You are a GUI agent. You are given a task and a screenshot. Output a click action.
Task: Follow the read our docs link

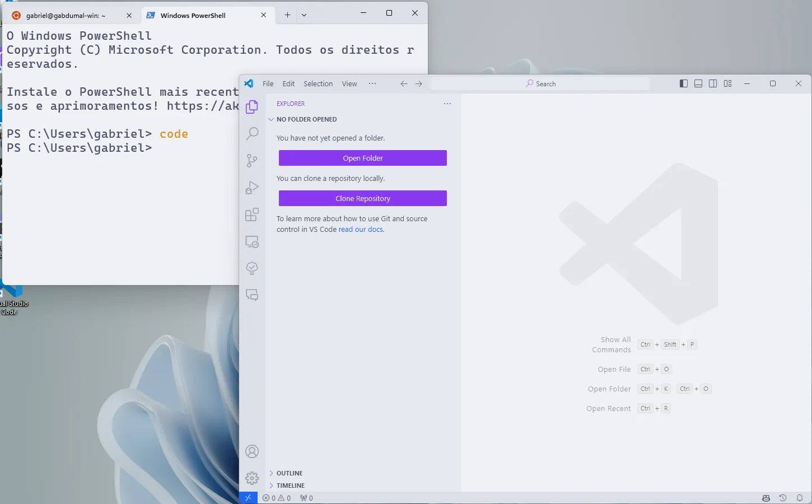click(x=361, y=229)
